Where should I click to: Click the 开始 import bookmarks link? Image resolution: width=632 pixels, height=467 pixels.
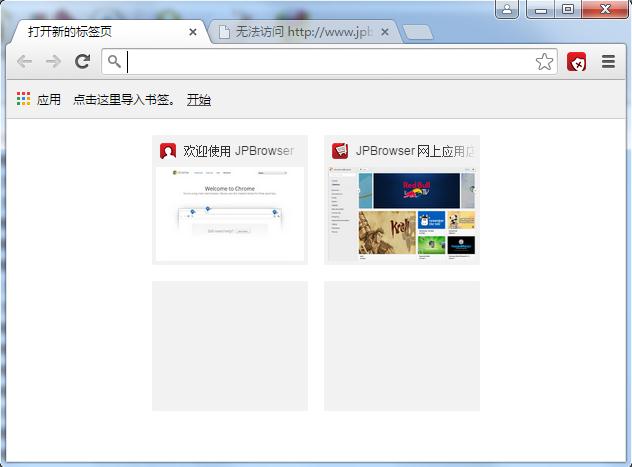pyautogui.click(x=199, y=100)
